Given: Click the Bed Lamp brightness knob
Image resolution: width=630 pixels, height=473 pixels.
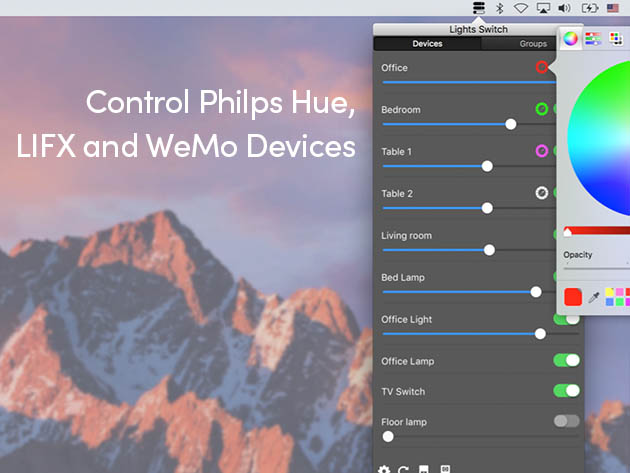Looking at the screenshot, I should tap(536, 292).
